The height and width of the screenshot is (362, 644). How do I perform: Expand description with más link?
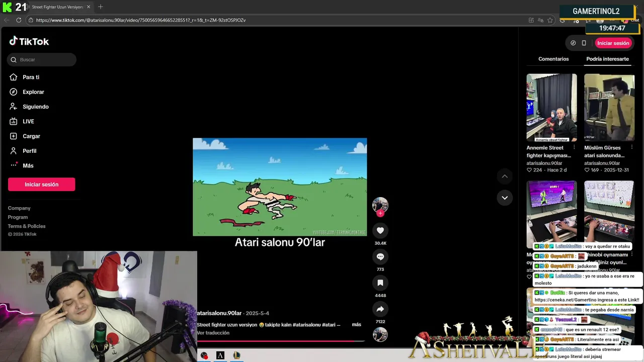coord(356,325)
